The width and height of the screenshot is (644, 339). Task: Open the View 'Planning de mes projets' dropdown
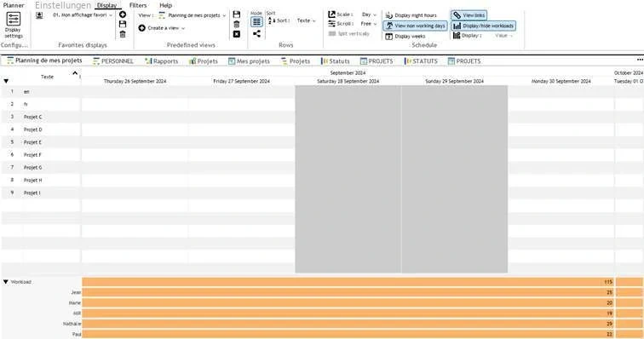click(x=193, y=15)
